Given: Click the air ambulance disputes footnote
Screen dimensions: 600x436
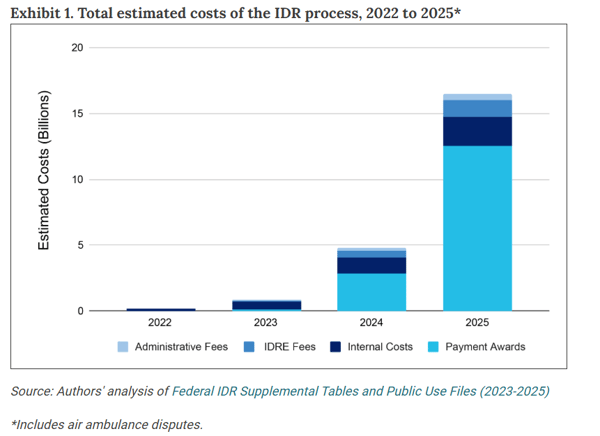Looking at the screenshot, I should [107, 425].
